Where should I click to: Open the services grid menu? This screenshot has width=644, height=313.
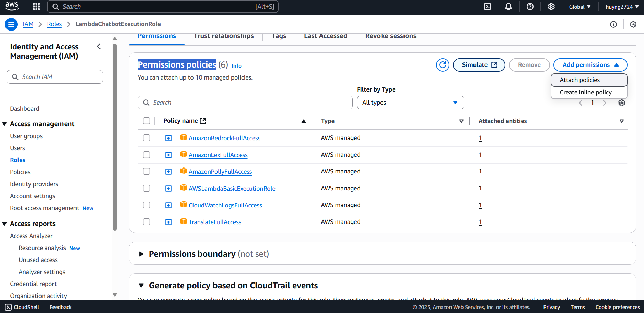pos(36,7)
